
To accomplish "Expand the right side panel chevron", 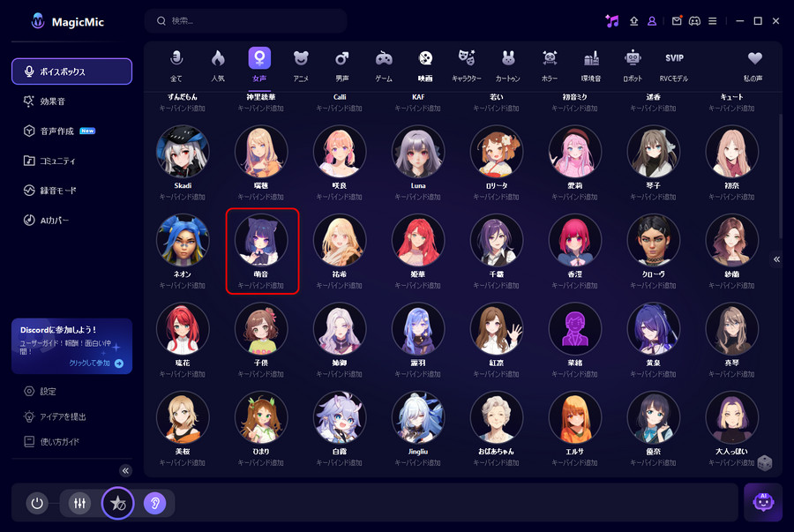I will 776,259.
